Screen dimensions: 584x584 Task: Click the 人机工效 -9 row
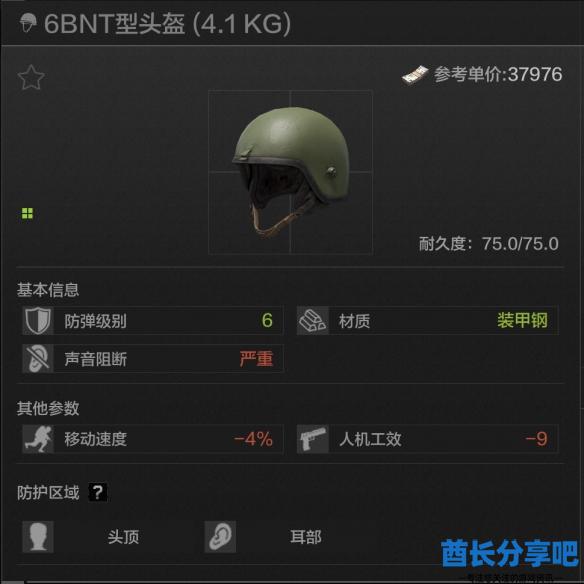[428, 439]
